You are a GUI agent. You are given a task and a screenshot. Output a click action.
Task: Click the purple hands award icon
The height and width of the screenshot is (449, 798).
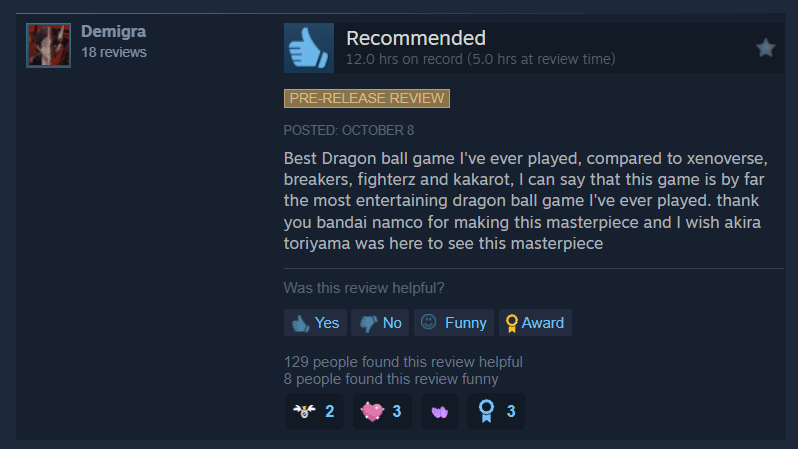(440, 412)
